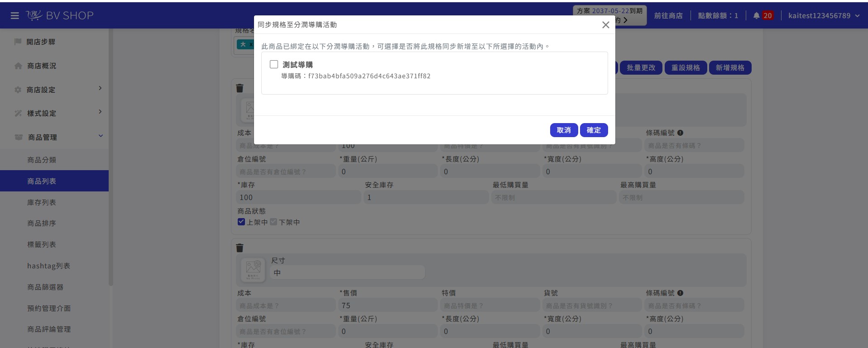Check the 測試導購 checkbox
This screenshot has width=868, height=348.
(x=274, y=64)
